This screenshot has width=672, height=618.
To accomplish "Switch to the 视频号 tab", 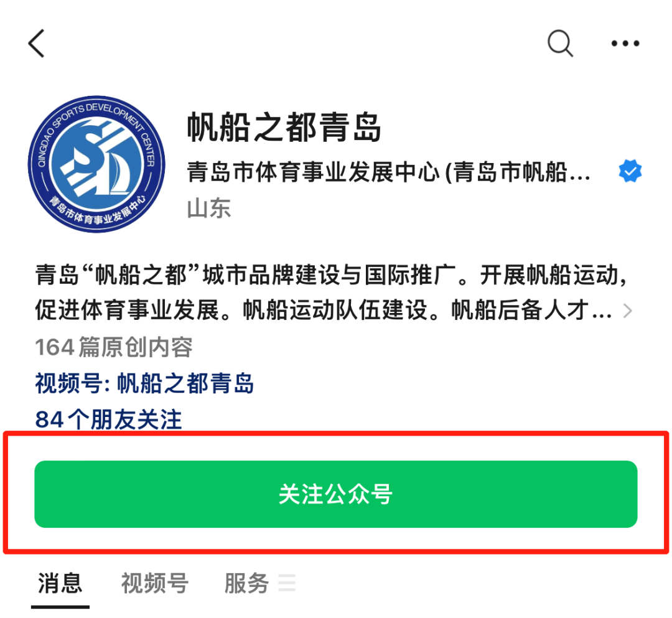I will point(155,583).
